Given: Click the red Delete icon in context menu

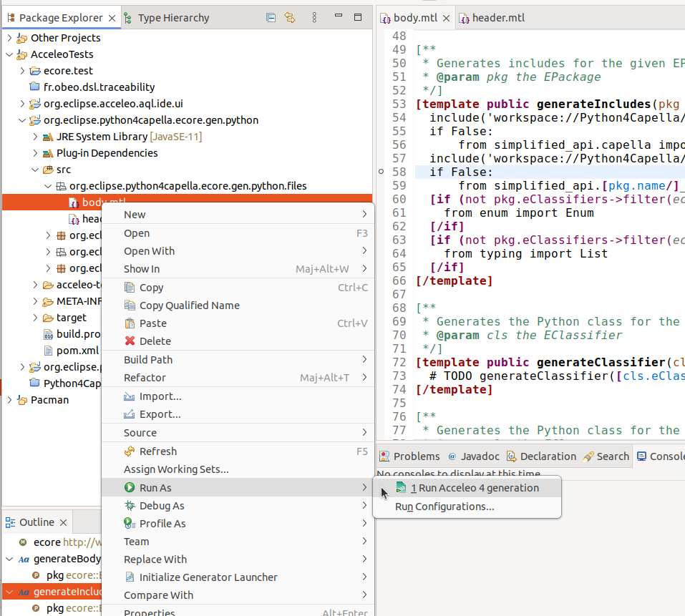Looking at the screenshot, I should [x=130, y=341].
